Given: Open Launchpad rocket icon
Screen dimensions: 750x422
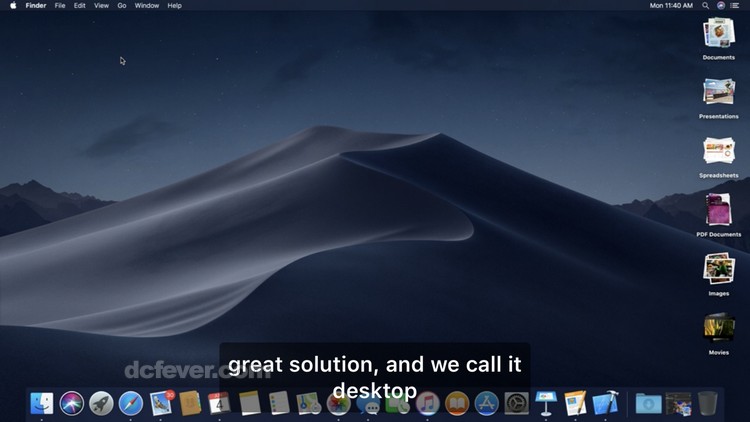Looking at the screenshot, I should point(101,403).
